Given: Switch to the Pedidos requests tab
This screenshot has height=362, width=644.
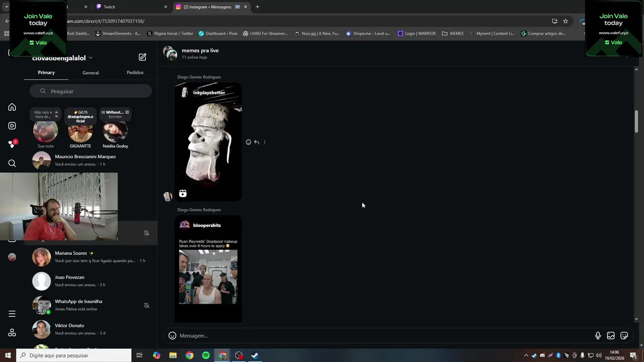Looking at the screenshot, I should (x=135, y=72).
